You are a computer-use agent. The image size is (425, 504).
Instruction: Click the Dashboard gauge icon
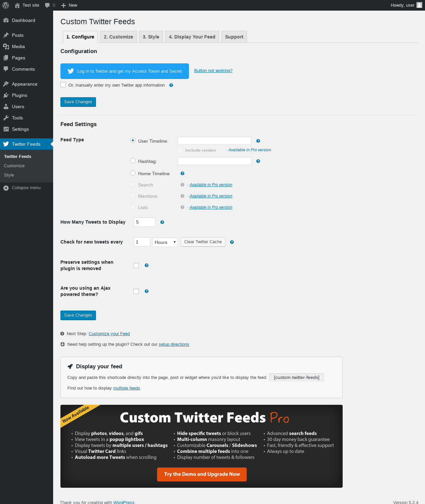[x=6, y=20]
